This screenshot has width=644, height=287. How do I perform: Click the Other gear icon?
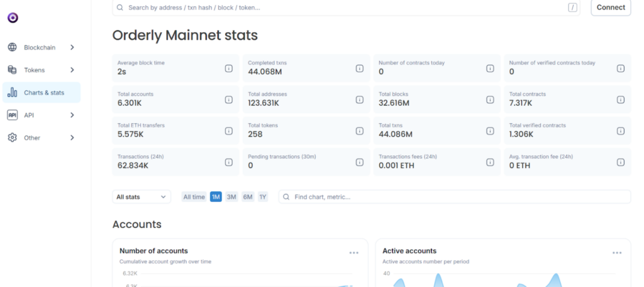tap(13, 138)
